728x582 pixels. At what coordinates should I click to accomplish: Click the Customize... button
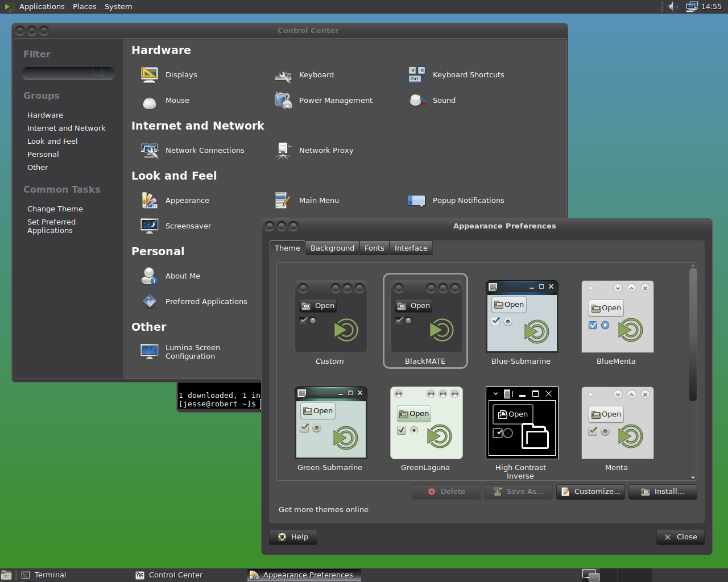click(x=590, y=492)
